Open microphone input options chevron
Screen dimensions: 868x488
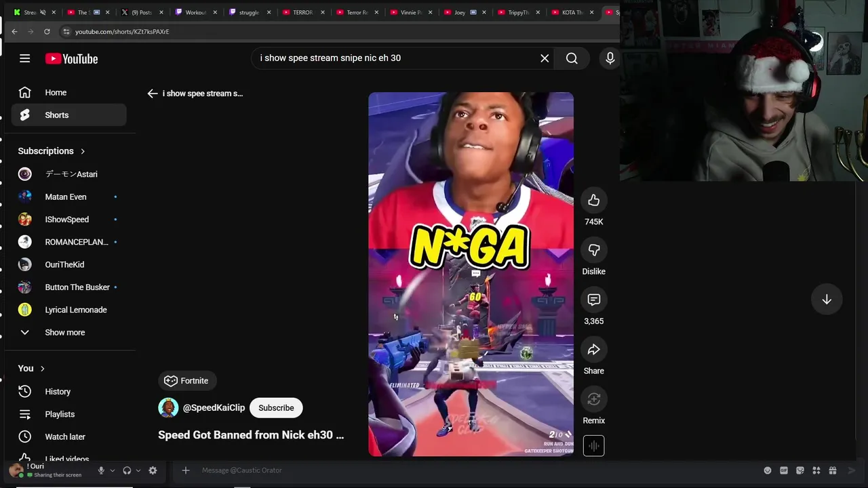[x=113, y=470]
